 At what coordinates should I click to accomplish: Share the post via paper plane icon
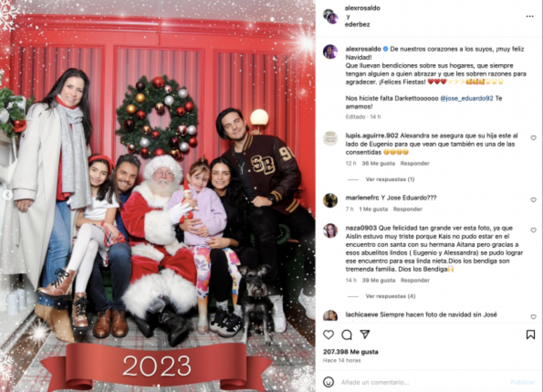coord(364,334)
